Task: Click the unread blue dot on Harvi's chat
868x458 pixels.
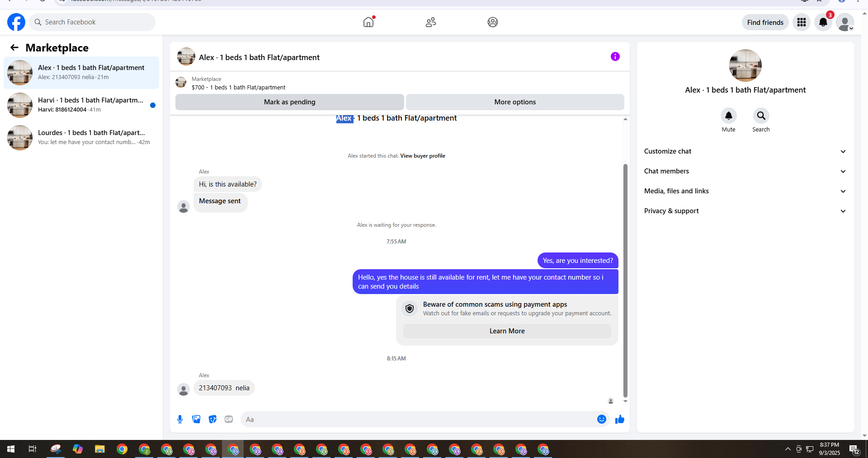Action: point(153,105)
